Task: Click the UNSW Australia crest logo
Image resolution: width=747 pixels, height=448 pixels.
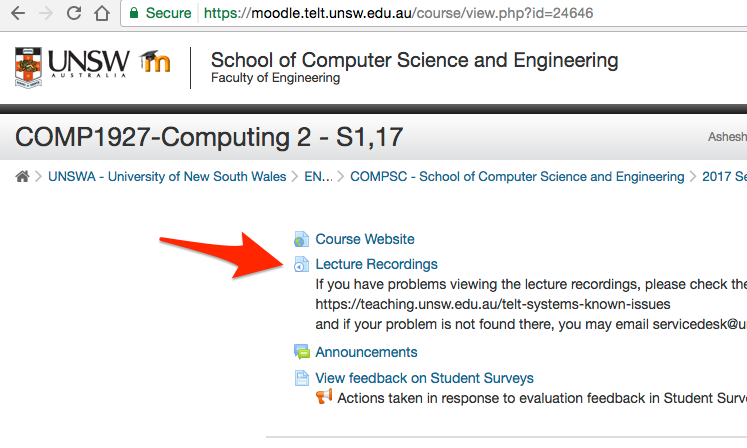Action: [x=28, y=67]
